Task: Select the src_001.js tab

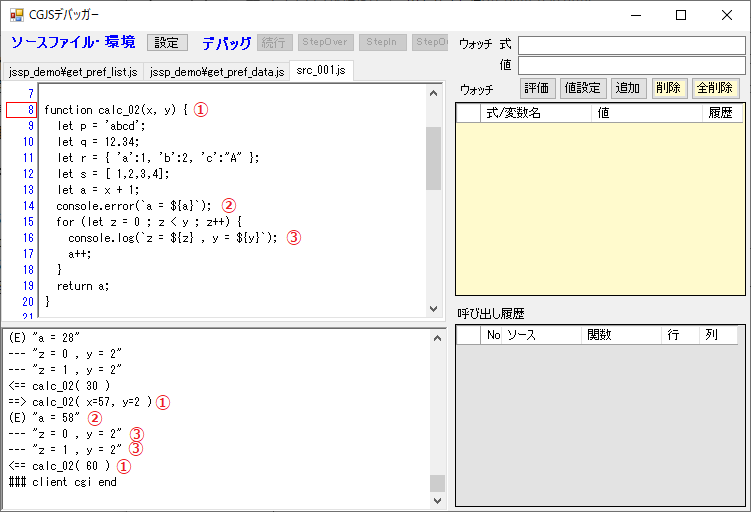Action: pyautogui.click(x=321, y=71)
